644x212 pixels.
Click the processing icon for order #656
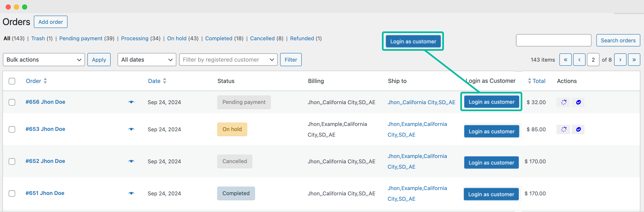pos(564,102)
